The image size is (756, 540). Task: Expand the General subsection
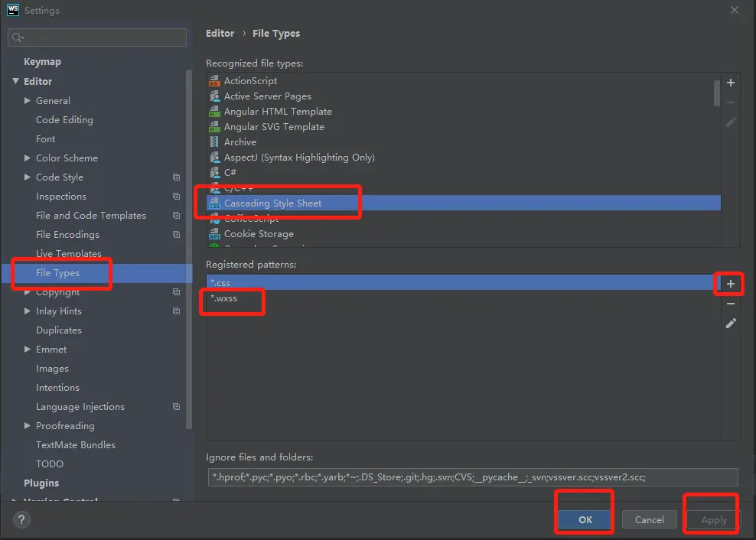28,100
